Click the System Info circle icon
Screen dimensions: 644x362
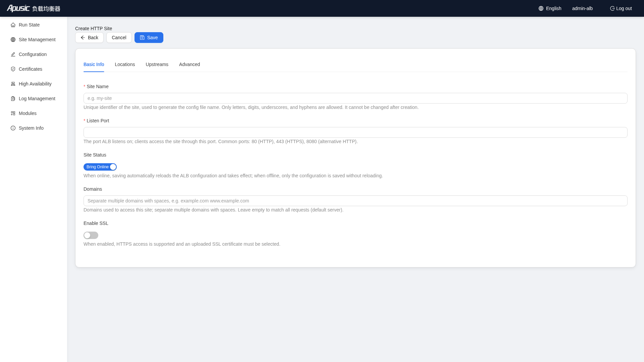click(13, 128)
